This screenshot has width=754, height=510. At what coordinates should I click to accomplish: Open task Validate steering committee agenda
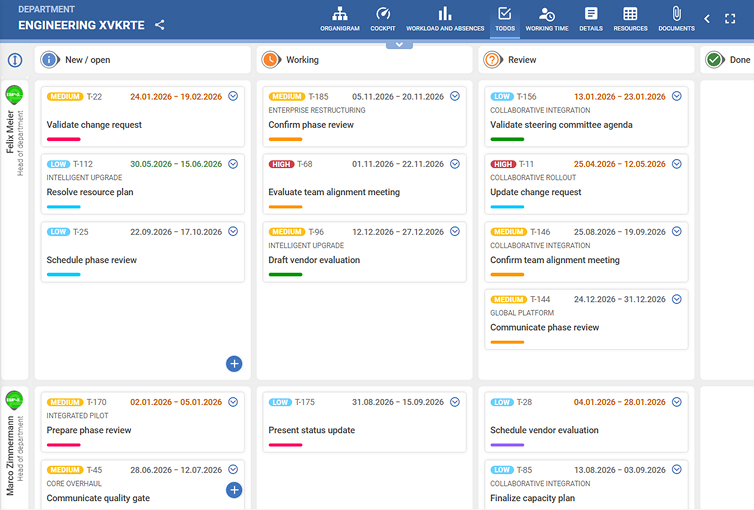(561, 125)
